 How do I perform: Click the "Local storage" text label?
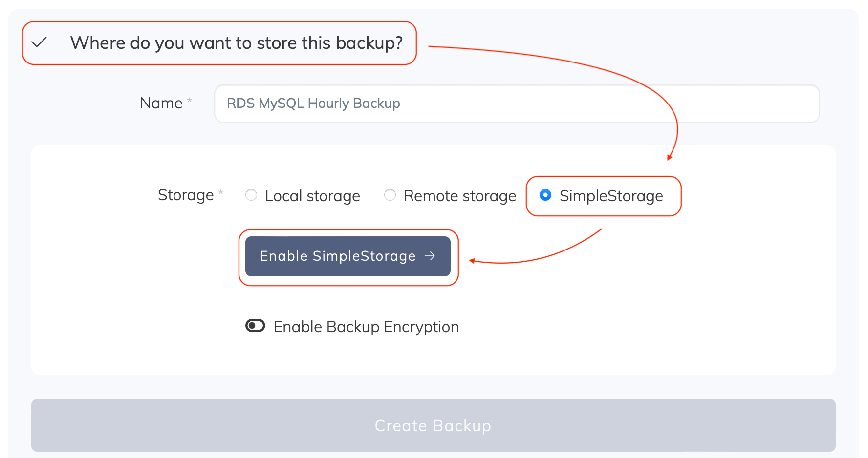312,196
